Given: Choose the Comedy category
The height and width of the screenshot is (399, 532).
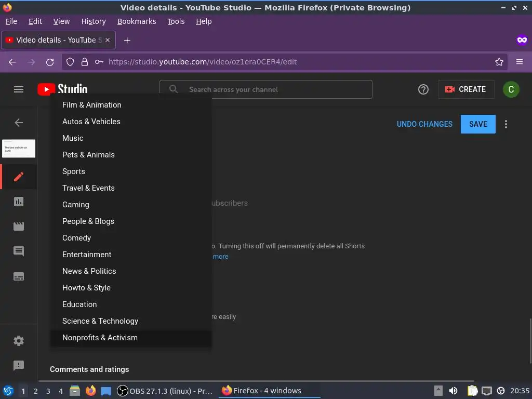Looking at the screenshot, I should click(131, 238).
